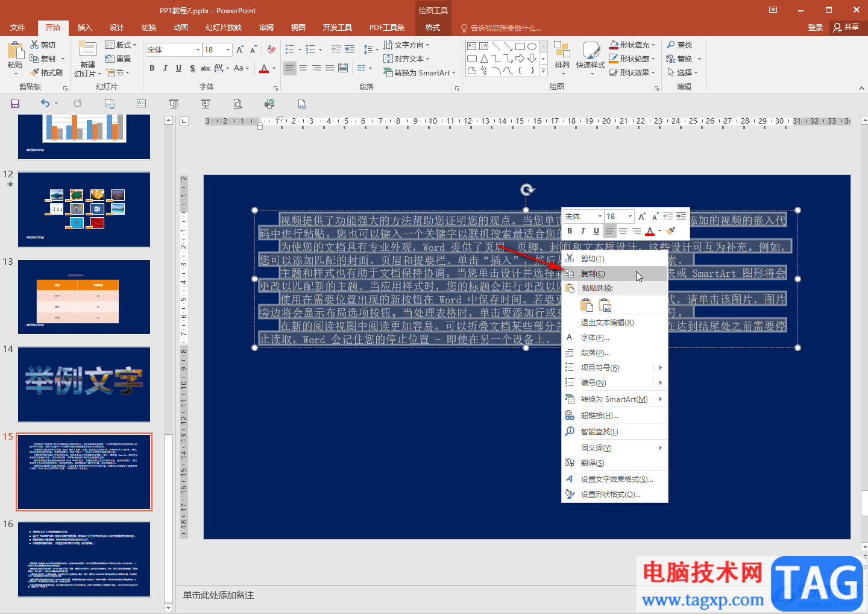Click the Print Preview magnifier icon in quick toolbar
This screenshot has height=614, width=868.
[x=237, y=104]
